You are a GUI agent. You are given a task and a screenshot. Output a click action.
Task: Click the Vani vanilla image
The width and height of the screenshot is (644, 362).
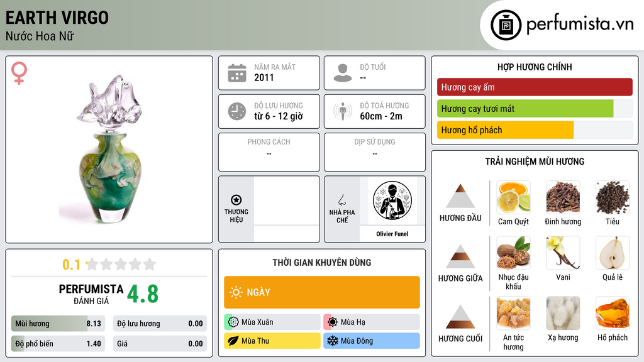click(x=563, y=253)
